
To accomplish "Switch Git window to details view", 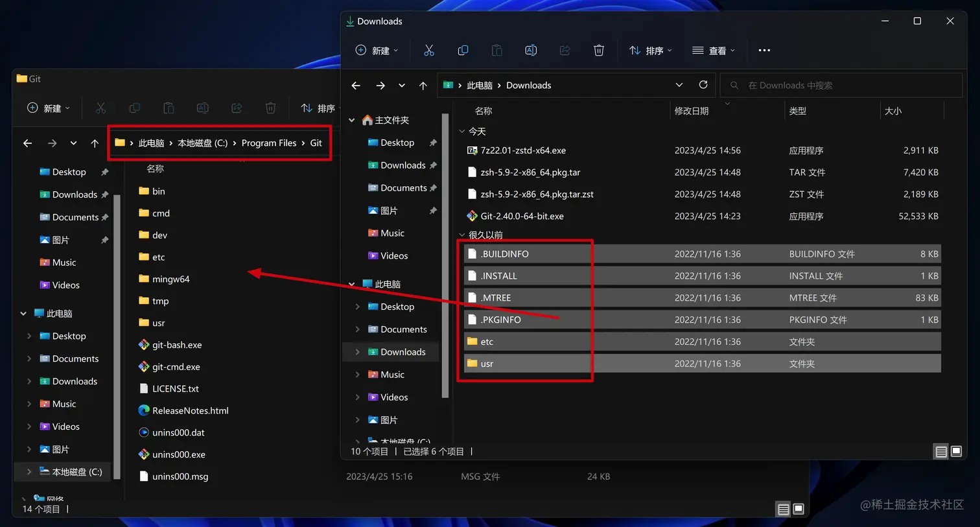I will 783,509.
